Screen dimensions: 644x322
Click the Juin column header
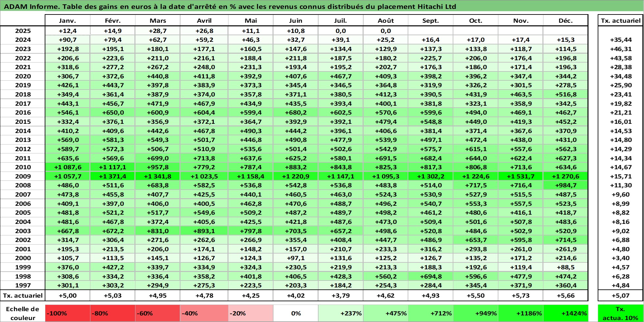[x=296, y=20]
